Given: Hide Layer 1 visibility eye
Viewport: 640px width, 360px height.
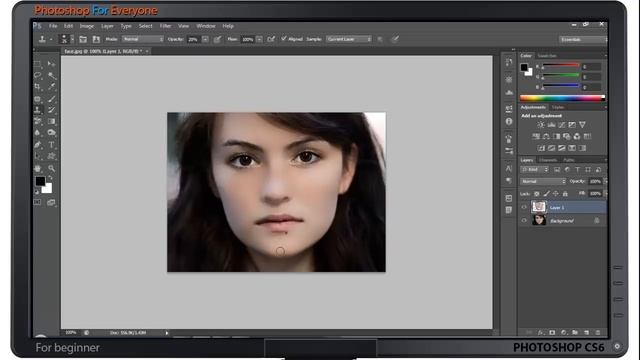Looking at the screenshot, I should [524, 207].
